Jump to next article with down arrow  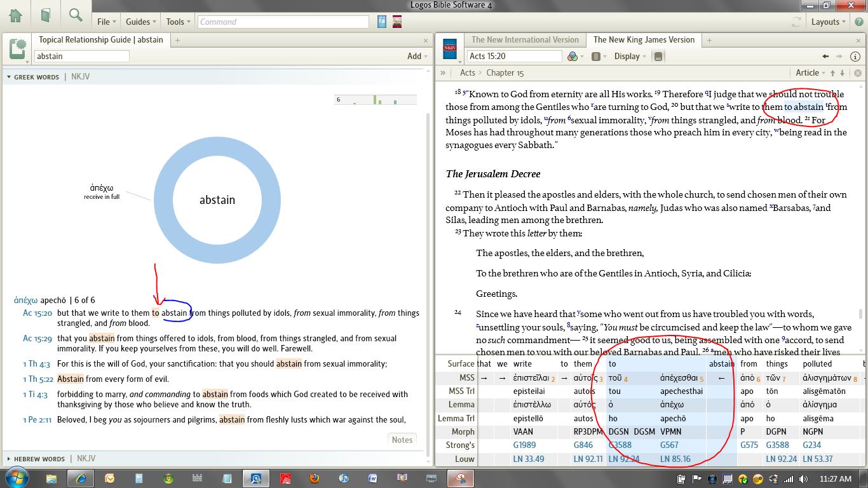click(x=843, y=73)
